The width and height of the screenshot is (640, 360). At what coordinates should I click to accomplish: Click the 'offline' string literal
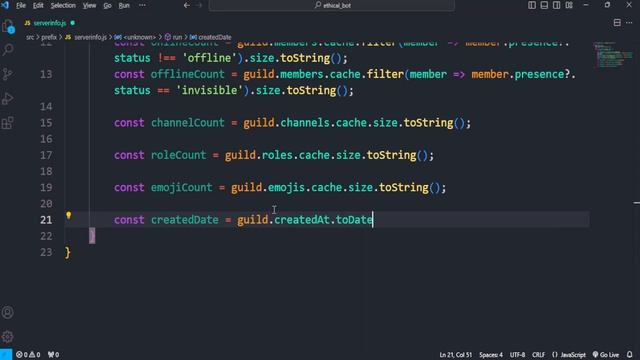(209, 58)
